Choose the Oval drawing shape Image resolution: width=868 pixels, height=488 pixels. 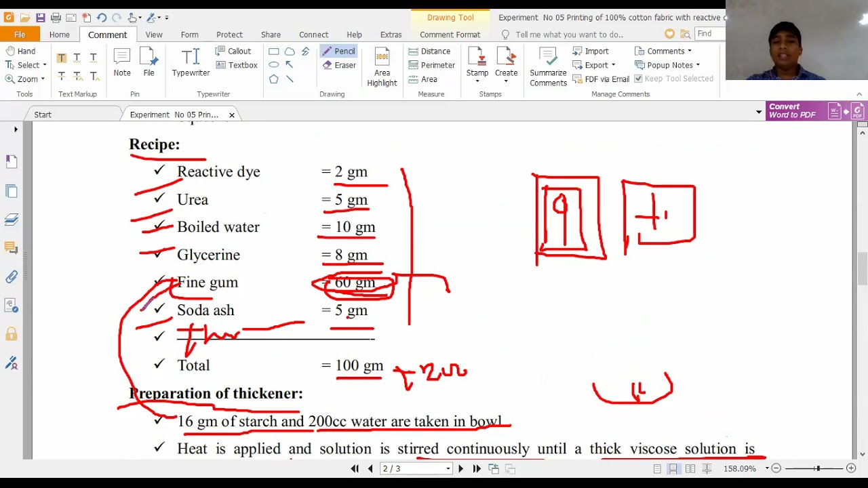[273, 65]
